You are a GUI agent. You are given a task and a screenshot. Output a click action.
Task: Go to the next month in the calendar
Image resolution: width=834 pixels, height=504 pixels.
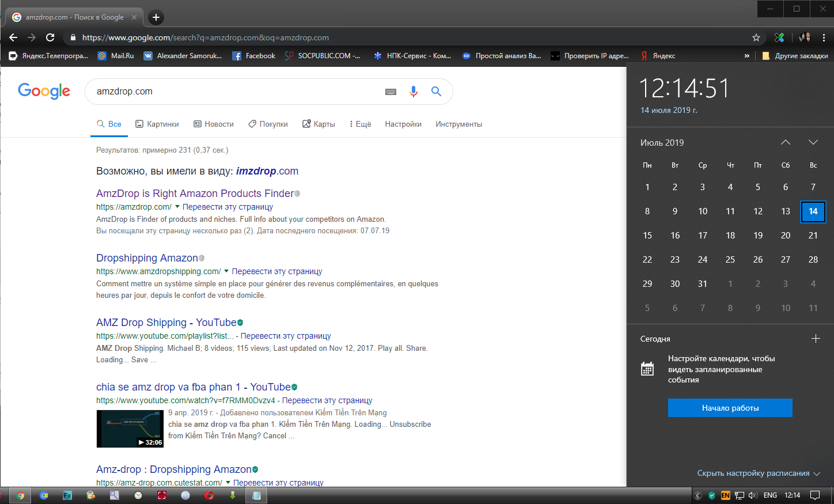click(813, 142)
